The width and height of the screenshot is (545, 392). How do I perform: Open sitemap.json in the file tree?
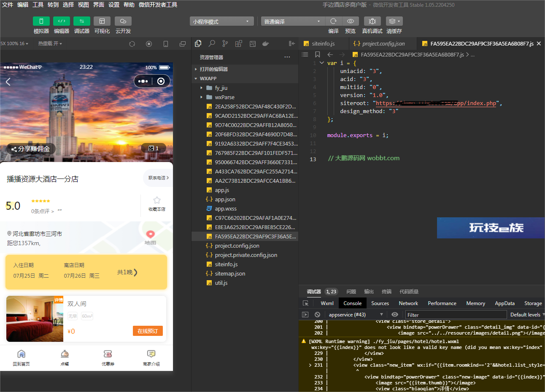click(x=245, y=273)
